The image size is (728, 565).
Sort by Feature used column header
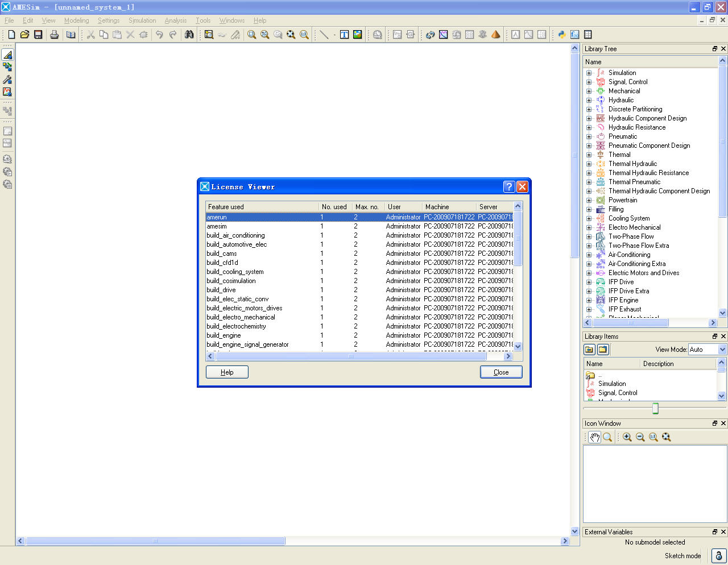click(262, 207)
